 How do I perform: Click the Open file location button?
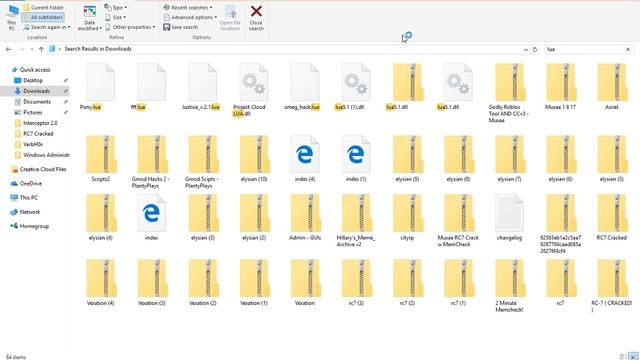[230, 18]
